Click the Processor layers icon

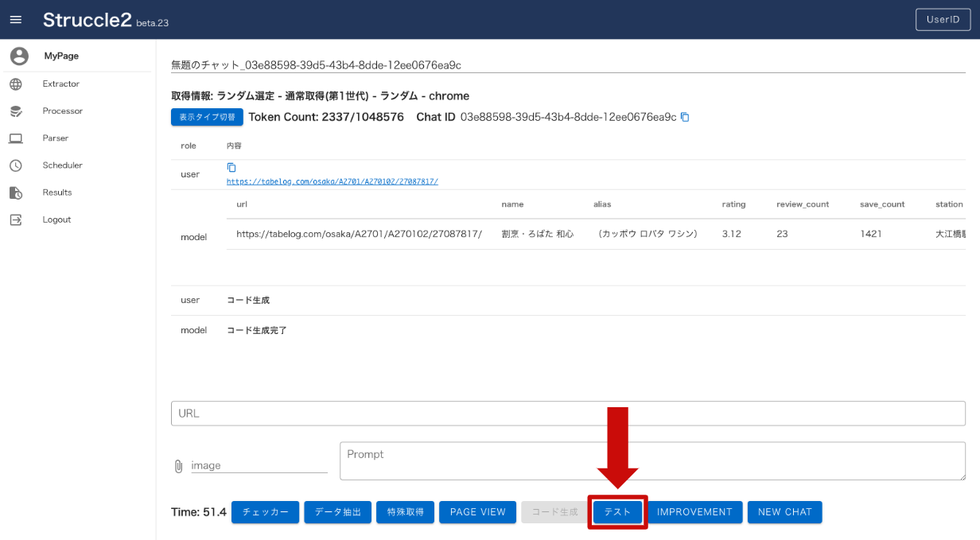pyautogui.click(x=17, y=111)
